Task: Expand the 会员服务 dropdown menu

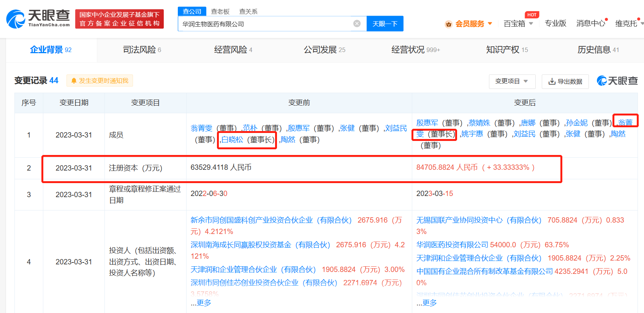Action: (x=490, y=24)
